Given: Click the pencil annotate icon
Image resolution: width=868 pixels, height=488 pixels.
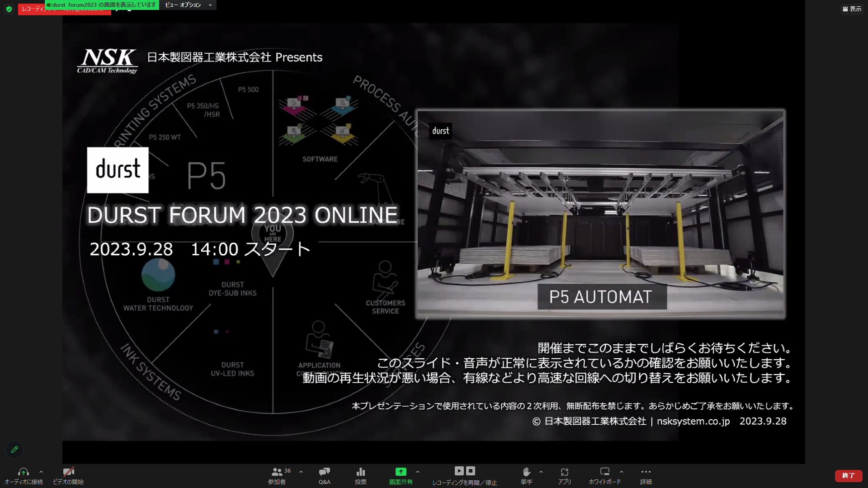Looking at the screenshot, I should 14,449.
